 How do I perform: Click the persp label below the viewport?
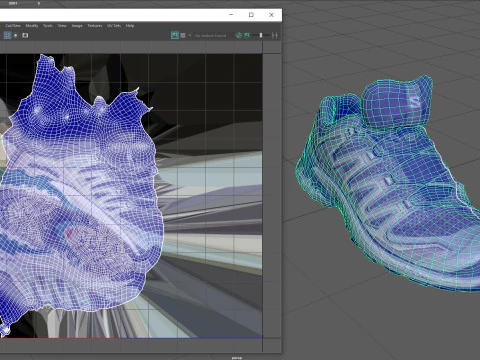tap(237, 358)
